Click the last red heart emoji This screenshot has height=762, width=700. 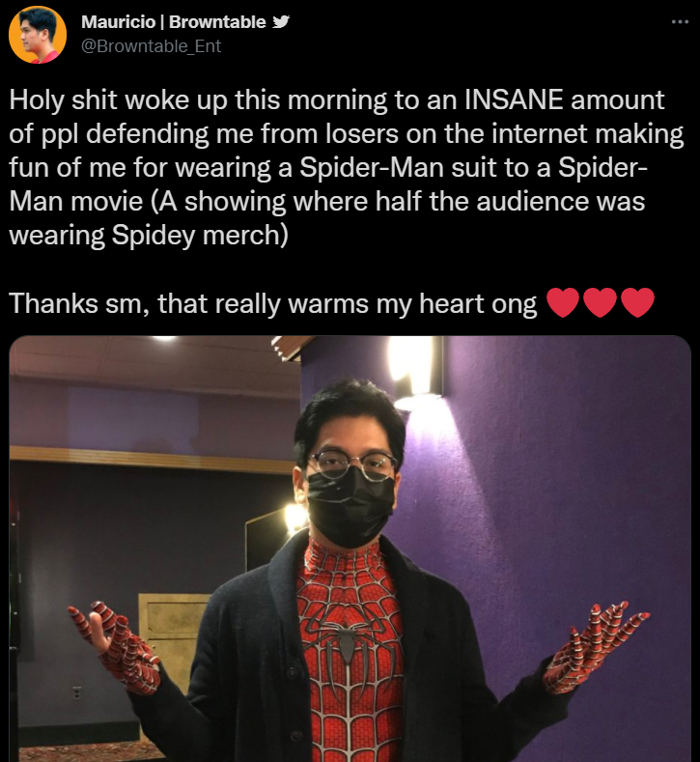point(637,302)
